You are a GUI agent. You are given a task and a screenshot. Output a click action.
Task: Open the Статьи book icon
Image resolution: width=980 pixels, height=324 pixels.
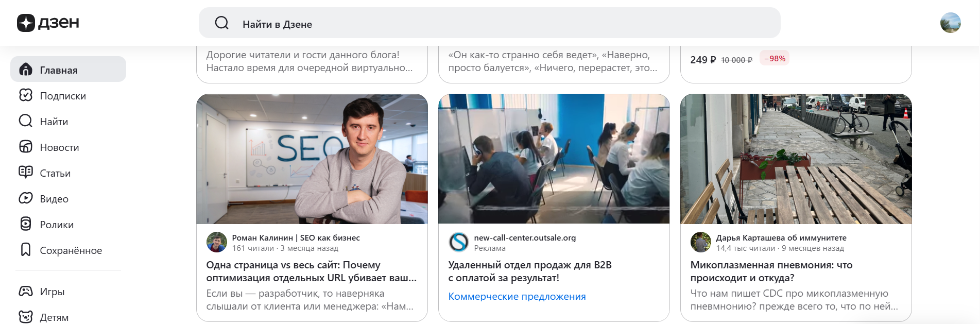(x=26, y=173)
